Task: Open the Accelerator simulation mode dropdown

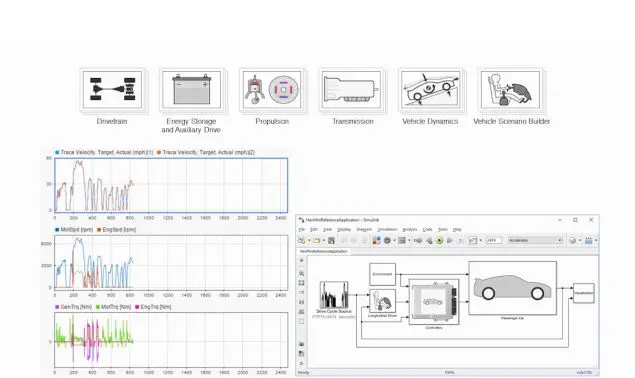Action: (535, 240)
